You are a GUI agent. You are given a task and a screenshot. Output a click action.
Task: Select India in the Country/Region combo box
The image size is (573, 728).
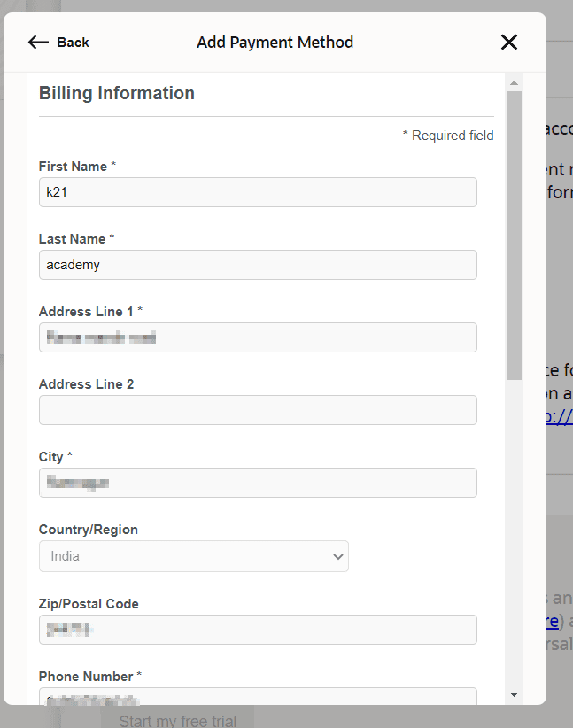point(194,556)
